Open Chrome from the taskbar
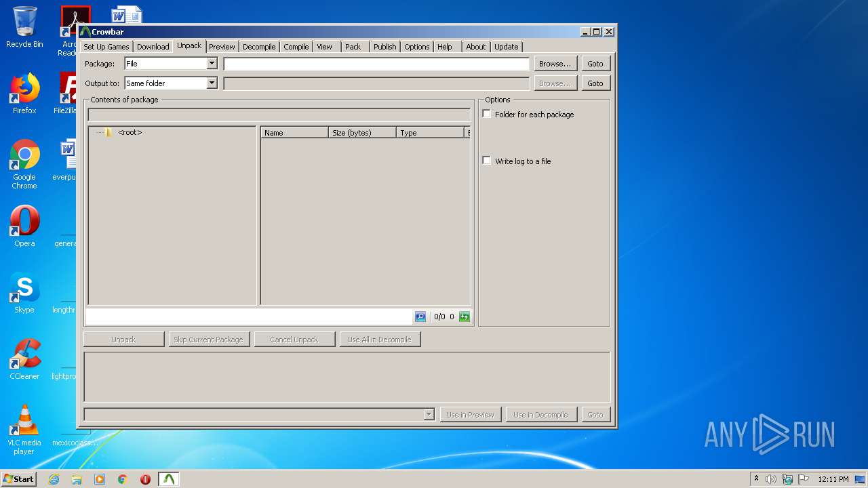Viewport: 868px width, 488px height. point(123,479)
